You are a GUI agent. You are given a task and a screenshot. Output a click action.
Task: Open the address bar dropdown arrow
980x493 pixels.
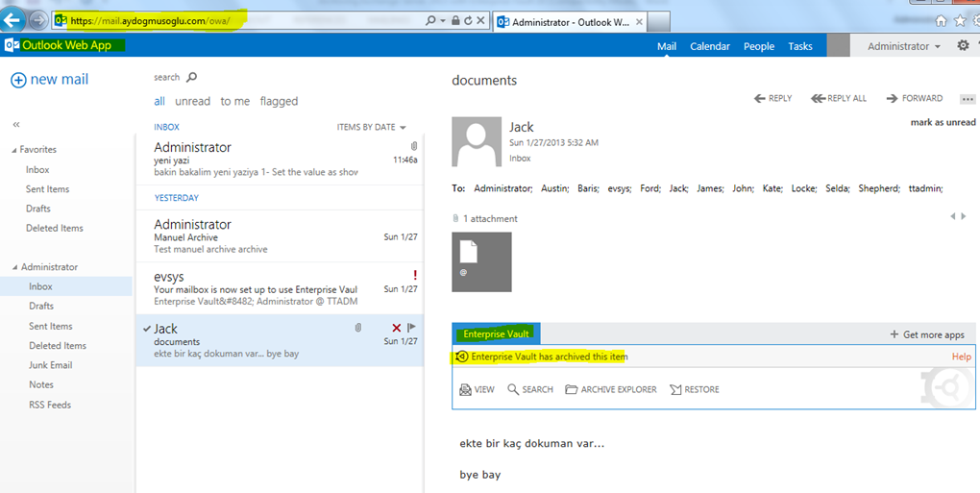coord(443,20)
